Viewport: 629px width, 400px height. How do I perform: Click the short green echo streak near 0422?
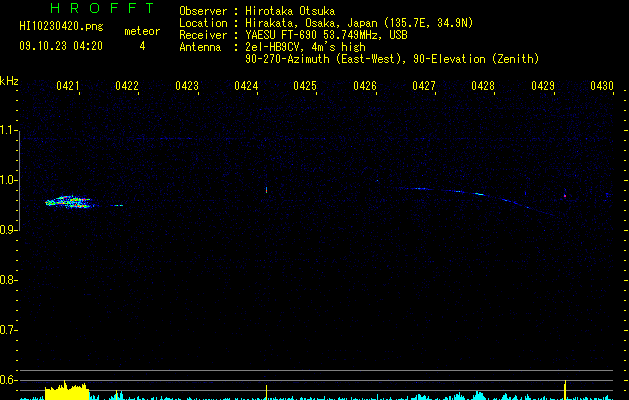(x=117, y=205)
